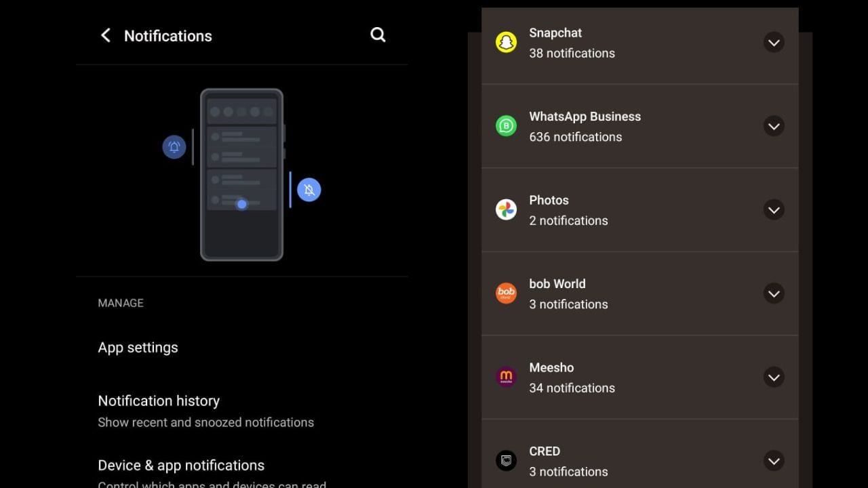The image size is (868, 488).
Task: Tap the WhatsApp Business app icon
Action: pyautogui.click(x=506, y=126)
